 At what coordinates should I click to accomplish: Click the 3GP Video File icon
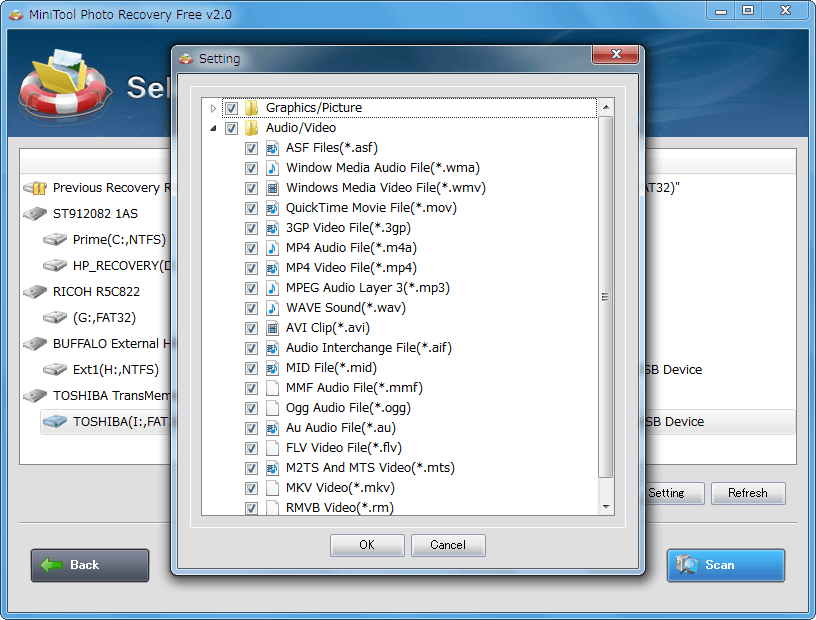click(x=272, y=228)
